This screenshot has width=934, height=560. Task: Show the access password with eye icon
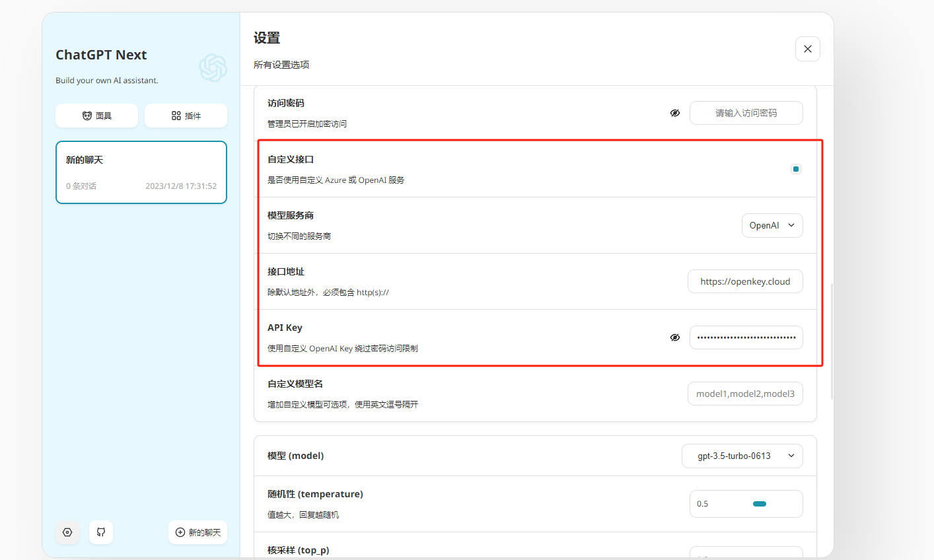675,113
